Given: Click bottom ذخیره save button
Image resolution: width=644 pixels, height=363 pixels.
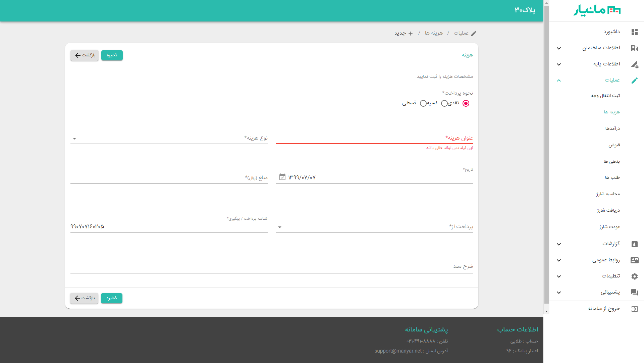Looking at the screenshot, I should [x=112, y=298].
